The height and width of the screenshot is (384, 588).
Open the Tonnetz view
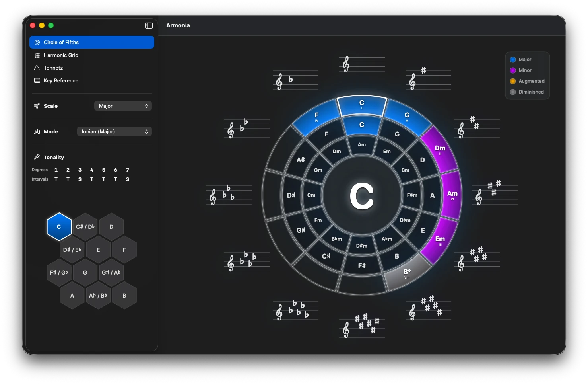click(x=92, y=68)
